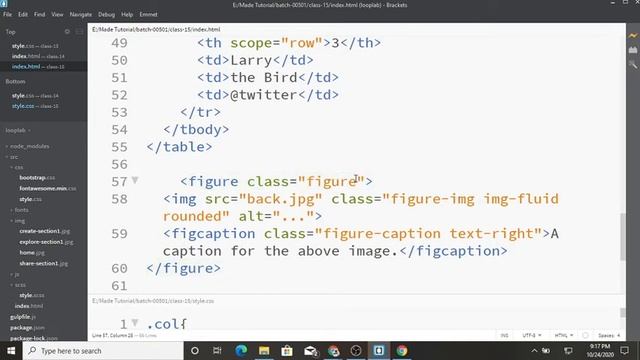Screen dimensions: 640x360
Task: Click the top pane file path header
Action: tap(156, 29)
